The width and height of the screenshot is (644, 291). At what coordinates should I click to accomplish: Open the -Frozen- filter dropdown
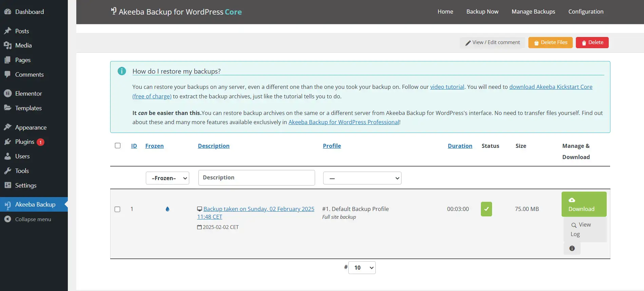coord(168,178)
